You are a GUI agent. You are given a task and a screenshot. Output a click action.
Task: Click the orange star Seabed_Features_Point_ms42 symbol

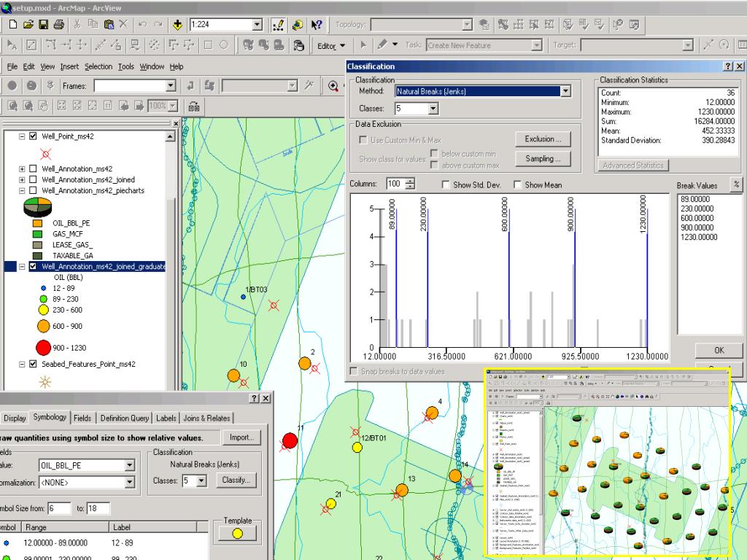click(x=45, y=382)
